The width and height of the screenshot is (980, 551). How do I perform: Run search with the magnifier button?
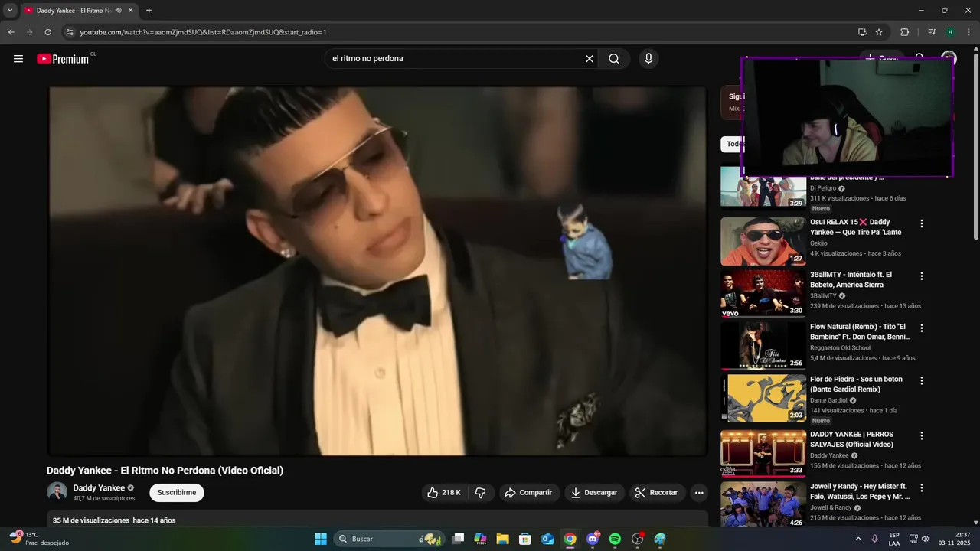pyautogui.click(x=614, y=59)
